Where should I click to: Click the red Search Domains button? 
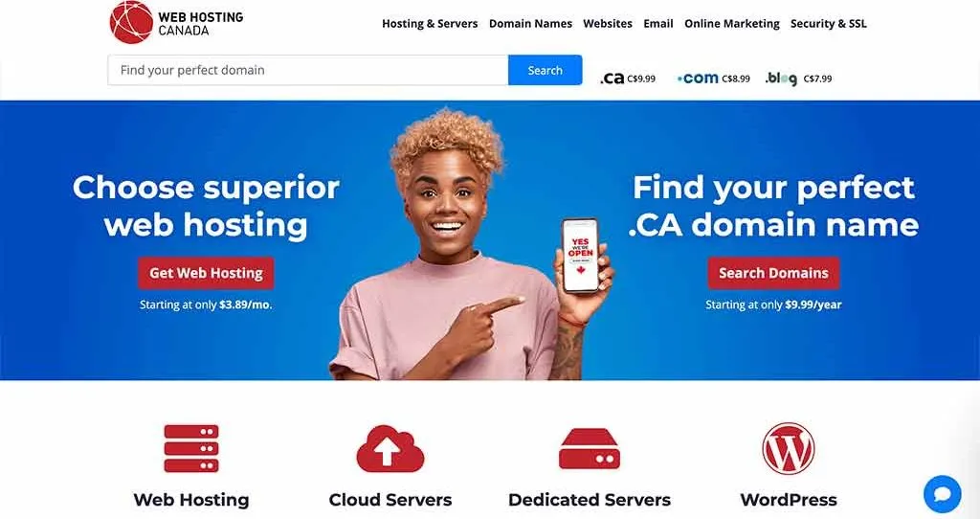(x=773, y=273)
